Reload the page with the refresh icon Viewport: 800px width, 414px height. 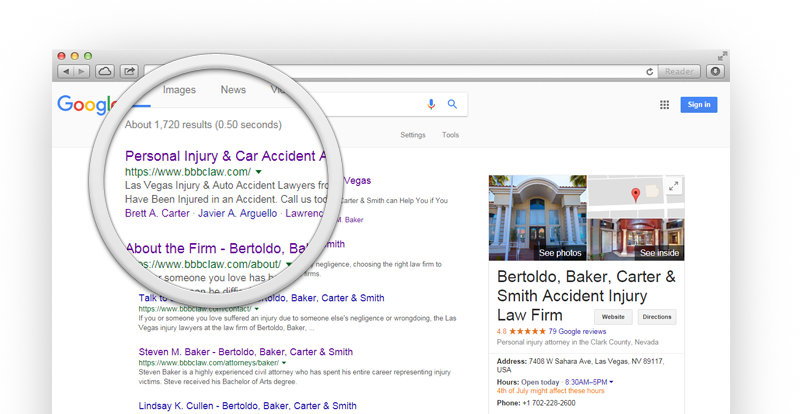649,72
